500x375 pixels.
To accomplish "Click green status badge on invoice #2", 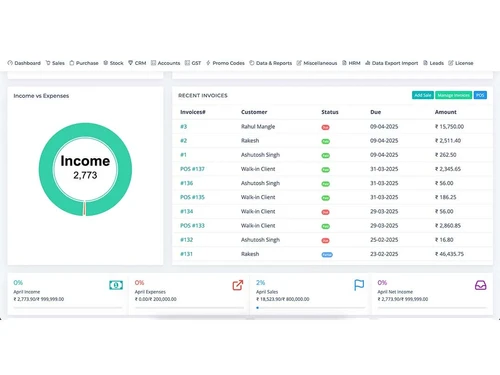I will pyautogui.click(x=325, y=141).
